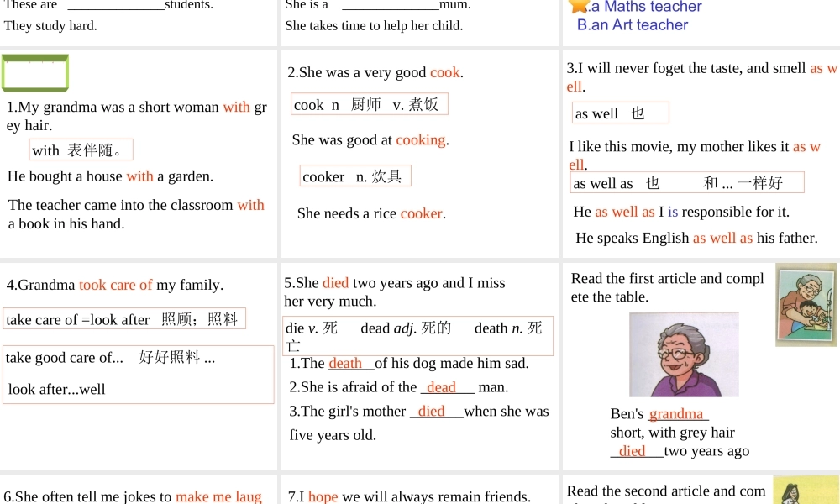Click the 'with 表伴随' vocabulary box

point(81,149)
